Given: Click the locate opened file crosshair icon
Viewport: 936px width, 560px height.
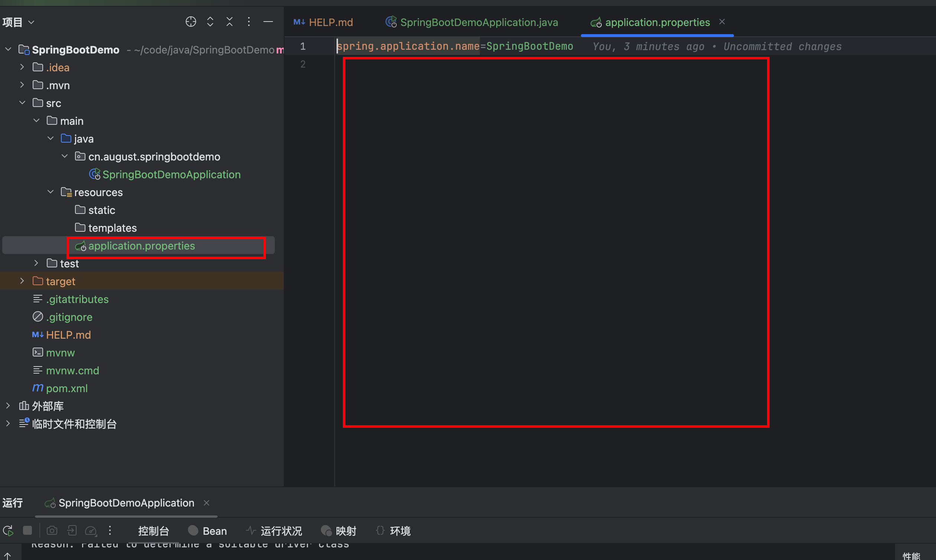Looking at the screenshot, I should click(x=191, y=22).
